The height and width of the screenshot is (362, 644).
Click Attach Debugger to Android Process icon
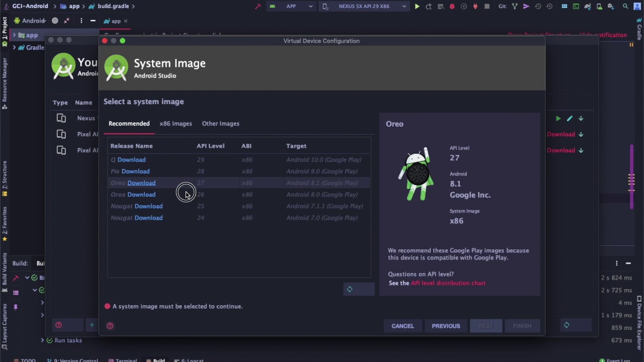pyautogui.click(x=475, y=7)
